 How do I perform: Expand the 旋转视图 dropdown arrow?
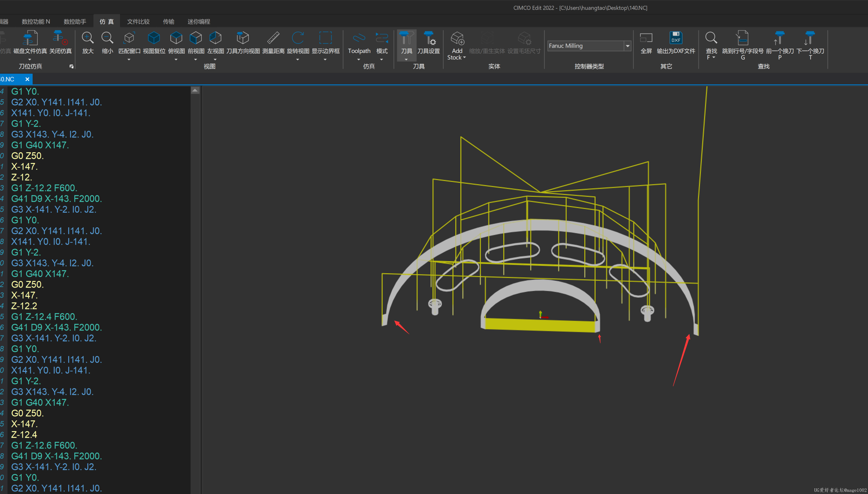(x=298, y=59)
